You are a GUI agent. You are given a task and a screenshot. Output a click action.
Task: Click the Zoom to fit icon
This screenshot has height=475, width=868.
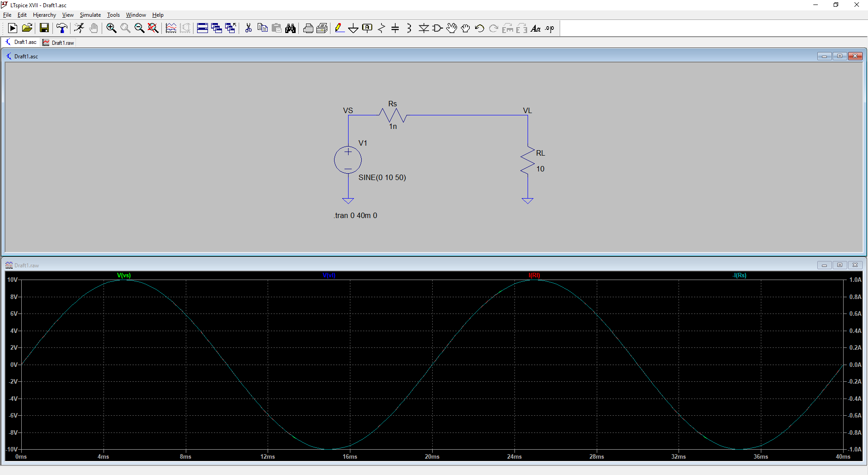tap(153, 28)
